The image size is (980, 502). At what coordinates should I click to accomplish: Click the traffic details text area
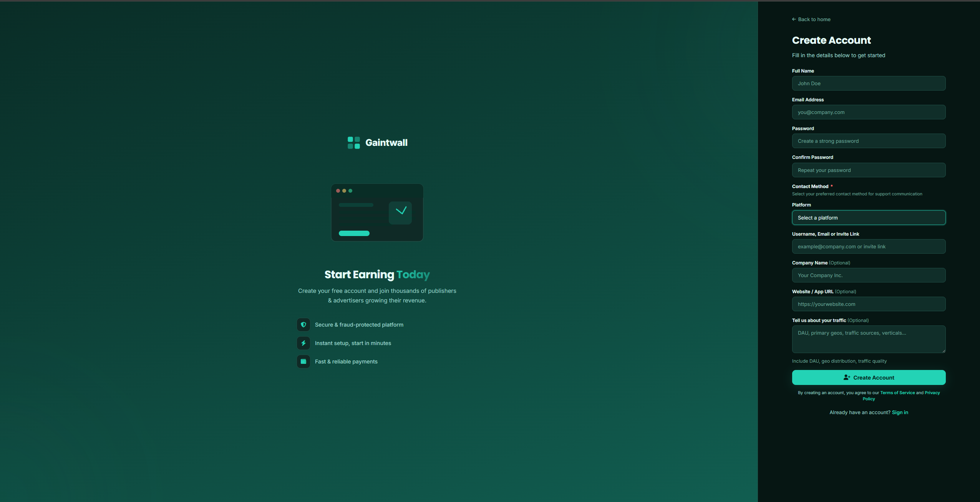tap(868, 339)
